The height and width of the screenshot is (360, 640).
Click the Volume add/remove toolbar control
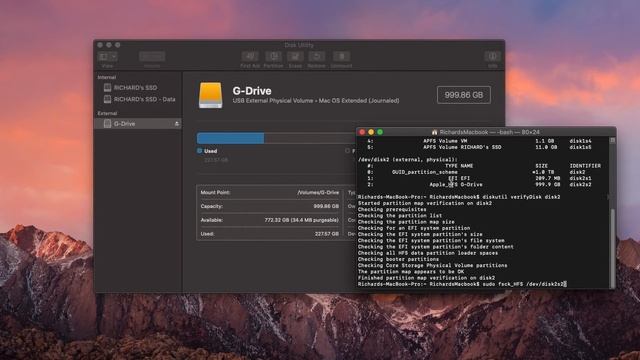[x=152, y=56]
